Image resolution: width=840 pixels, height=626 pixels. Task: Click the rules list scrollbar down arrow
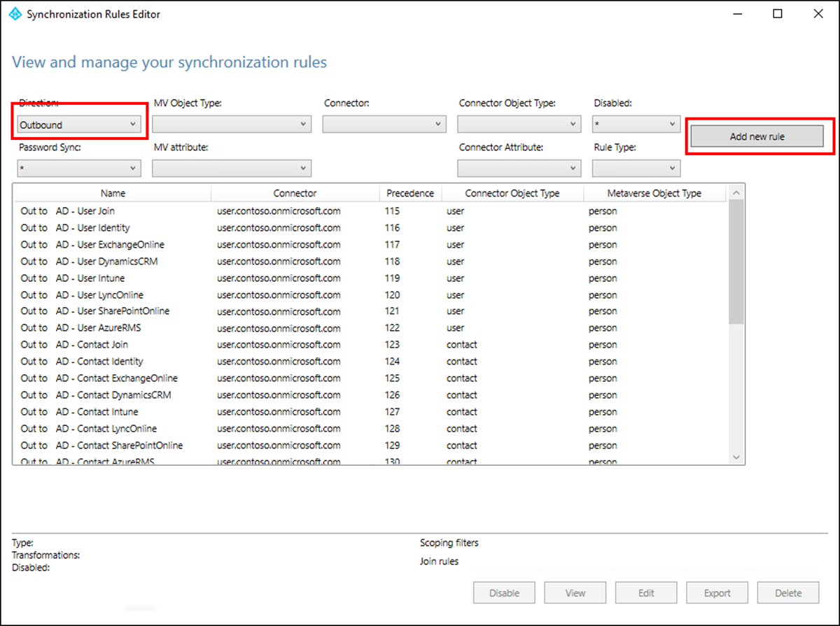736,456
